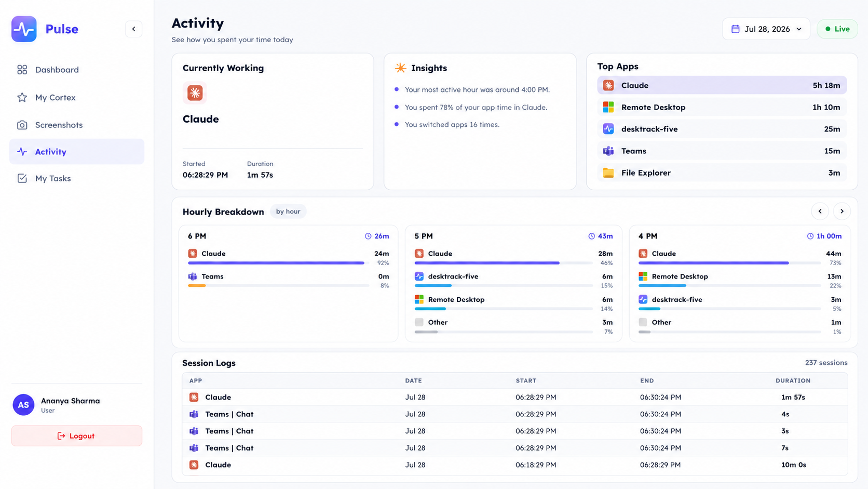Select Teams | Chat session lasting 4s
Screen dimensions: 868x489
515,414
